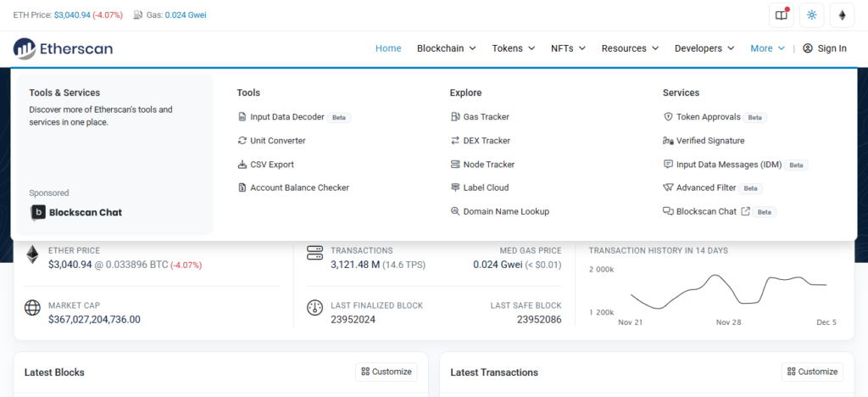
Task: Click the gas pump icon beside Gas
Action: pos(138,15)
